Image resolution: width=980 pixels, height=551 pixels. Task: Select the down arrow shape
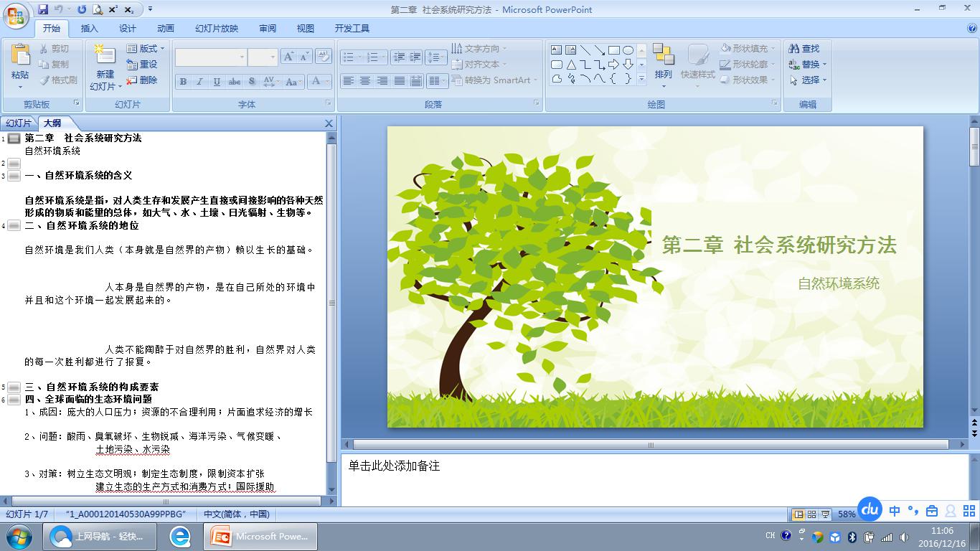coord(628,65)
